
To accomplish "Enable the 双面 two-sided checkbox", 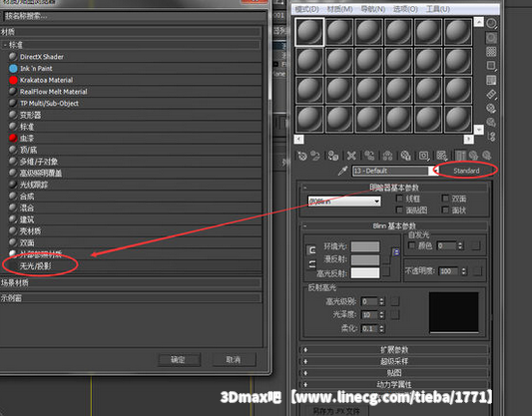I will (x=445, y=199).
